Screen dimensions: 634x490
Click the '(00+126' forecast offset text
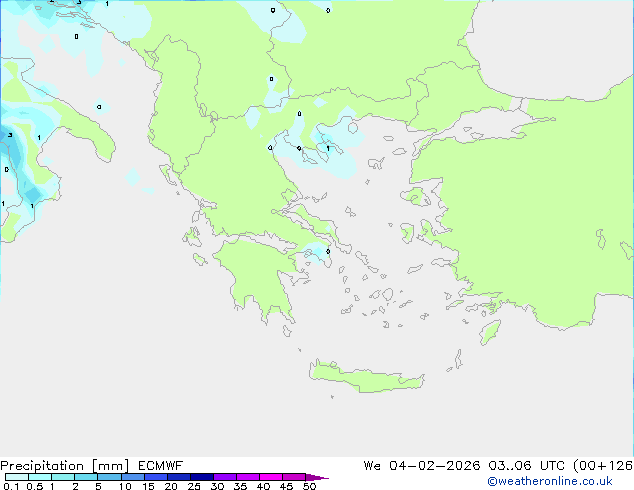603,466
